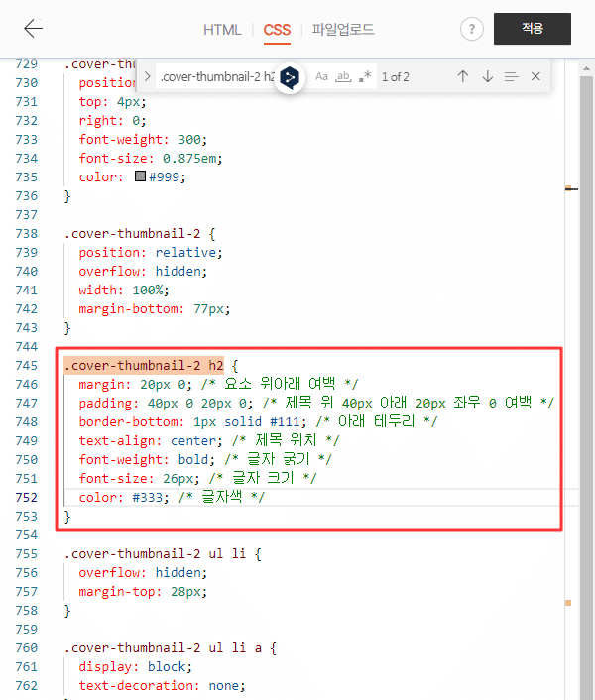Click 'overflow: hidden;' on line 756
The height and width of the screenshot is (700, 595).
point(143,573)
